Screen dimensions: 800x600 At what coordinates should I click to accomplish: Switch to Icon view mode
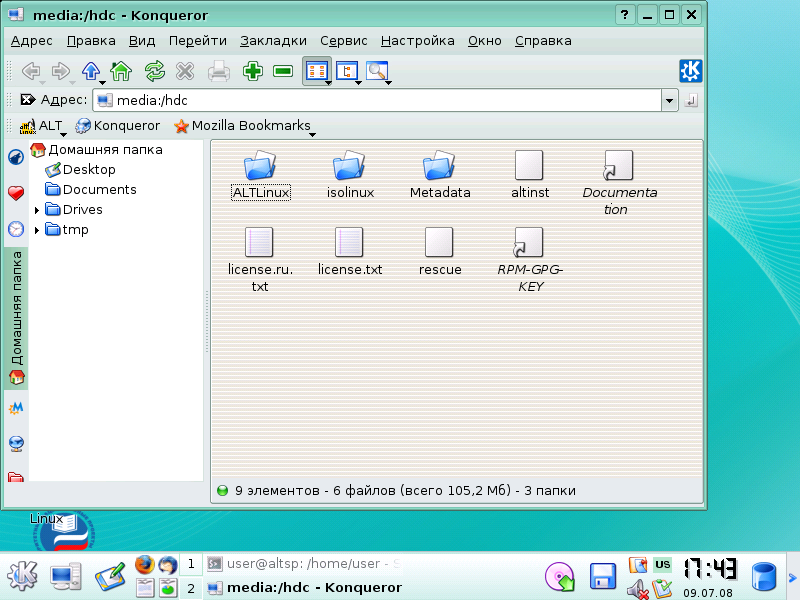[x=316, y=71]
